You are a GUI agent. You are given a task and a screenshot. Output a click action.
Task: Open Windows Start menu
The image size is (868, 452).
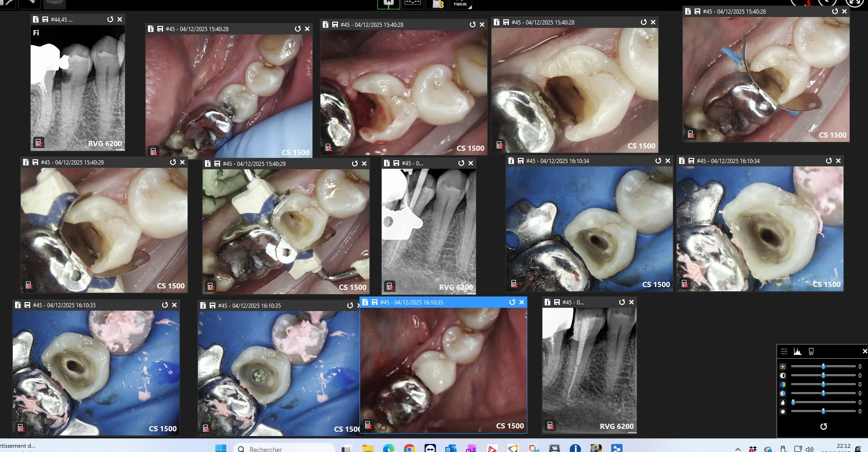[221, 448]
